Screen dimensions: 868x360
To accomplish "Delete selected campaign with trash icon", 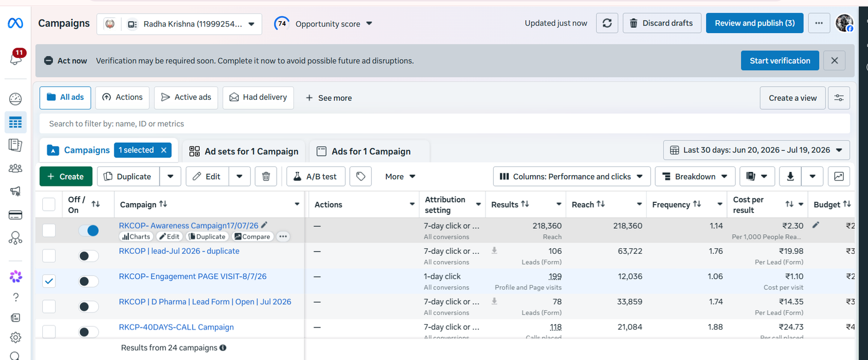I will (266, 177).
